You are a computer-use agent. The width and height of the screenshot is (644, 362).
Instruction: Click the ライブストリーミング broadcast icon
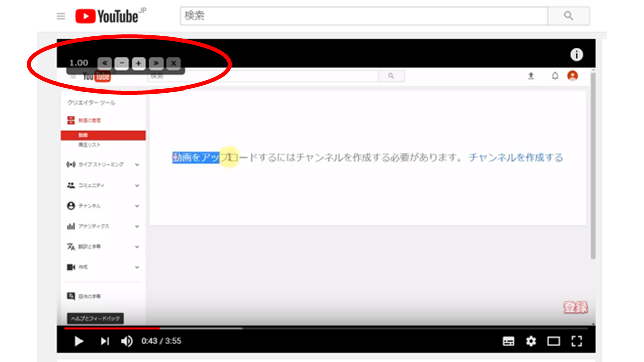click(x=71, y=164)
